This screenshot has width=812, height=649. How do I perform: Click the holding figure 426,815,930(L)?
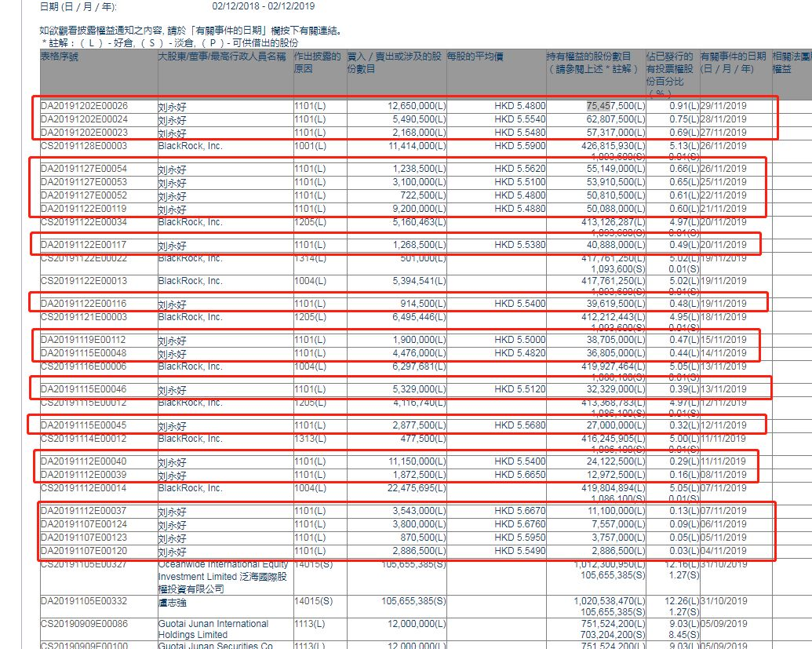[x=614, y=146]
